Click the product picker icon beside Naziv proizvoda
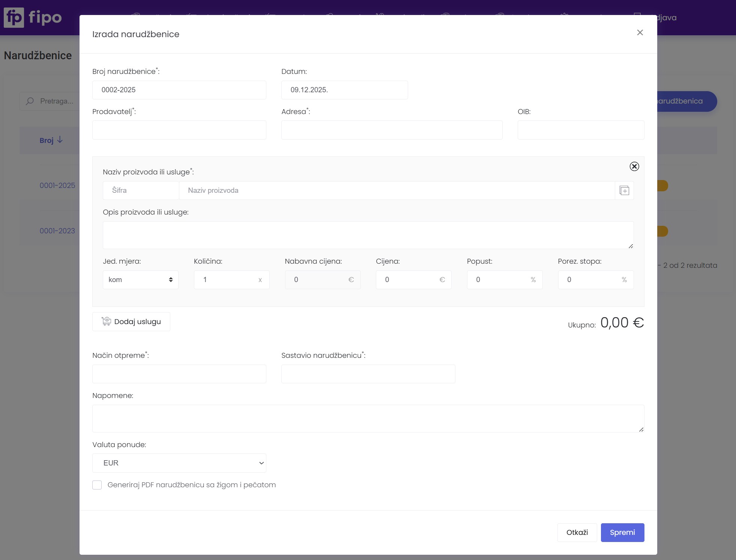Viewport: 736px width, 560px height. pos(624,191)
